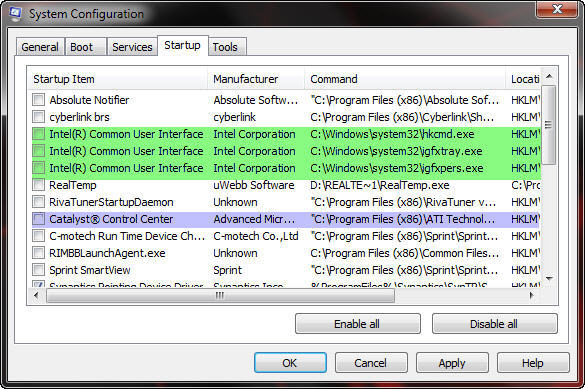
Task: Click the Apply button
Action: (452, 363)
